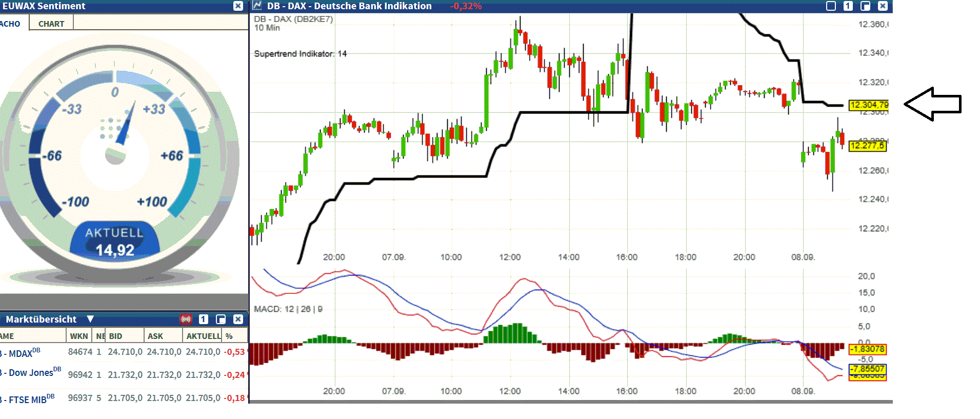Click the yellow 12.304,79 supertrend price label
Screen dimensions: 980x419
868,105
